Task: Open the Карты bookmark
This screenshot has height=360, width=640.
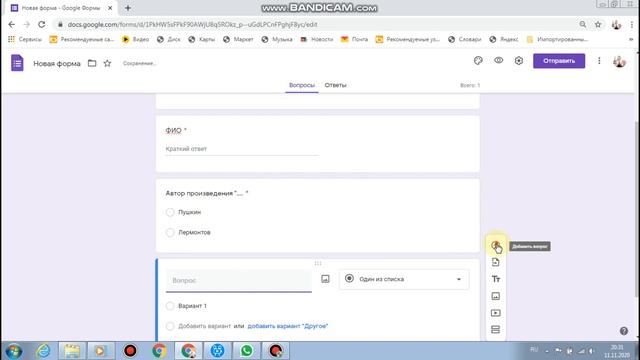Action: (202, 39)
